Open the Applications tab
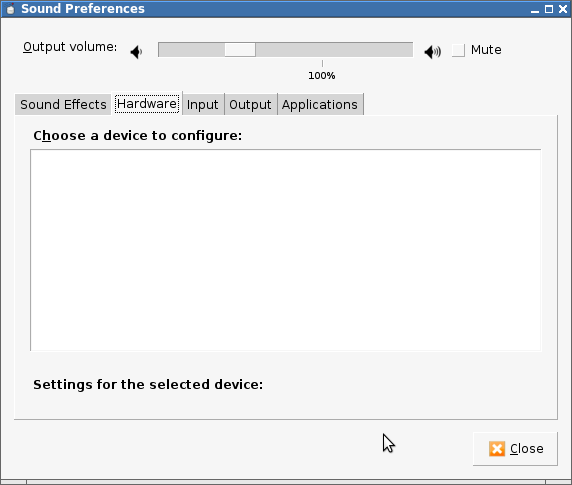Image resolution: width=572 pixels, height=485 pixels. pyautogui.click(x=320, y=105)
